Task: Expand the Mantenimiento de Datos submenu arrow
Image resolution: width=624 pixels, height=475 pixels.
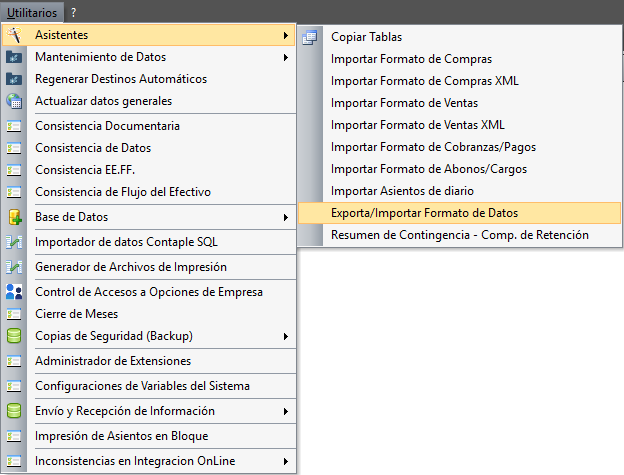Action: point(286,57)
